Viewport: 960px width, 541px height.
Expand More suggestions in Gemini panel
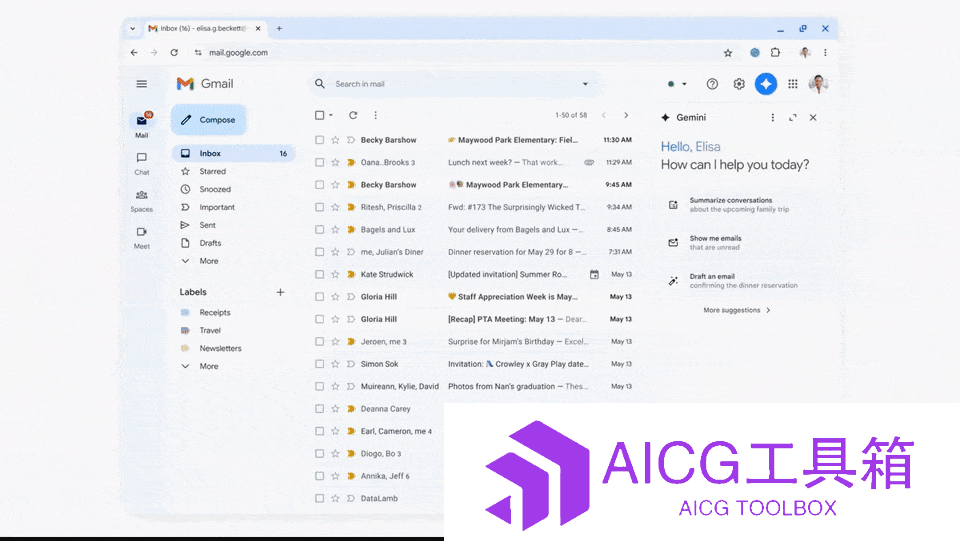pyautogui.click(x=737, y=310)
